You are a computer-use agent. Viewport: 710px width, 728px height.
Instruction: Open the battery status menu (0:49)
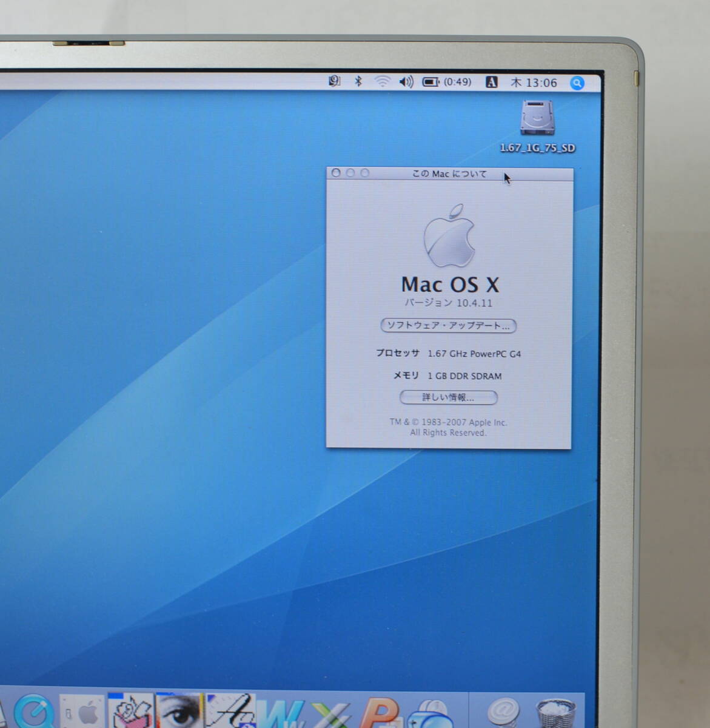(447, 82)
